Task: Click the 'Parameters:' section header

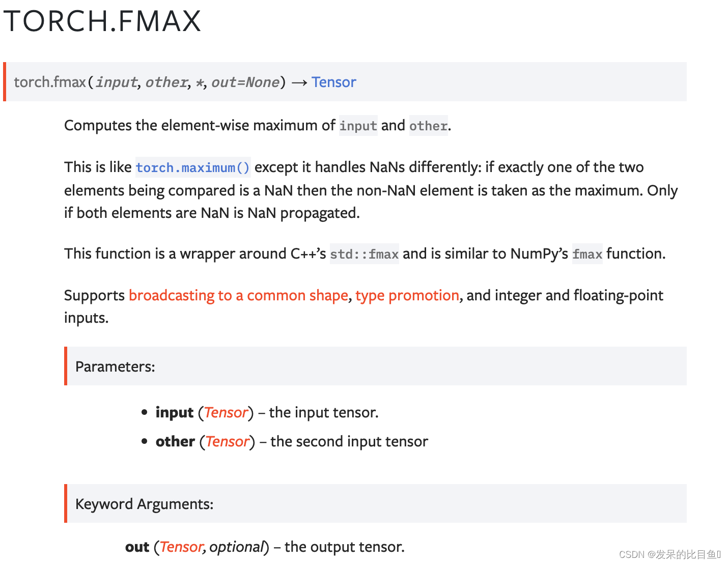Action: [x=115, y=366]
